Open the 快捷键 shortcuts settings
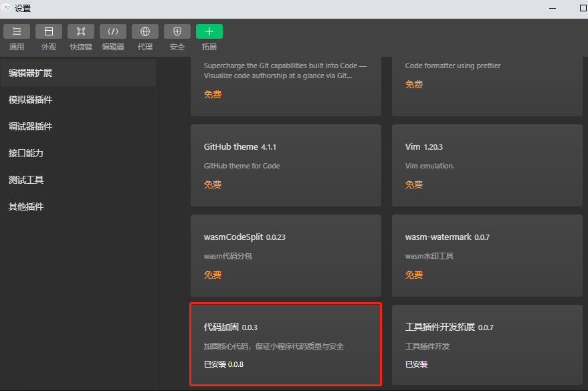Viewport: 588px width, 391px height. point(80,37)
